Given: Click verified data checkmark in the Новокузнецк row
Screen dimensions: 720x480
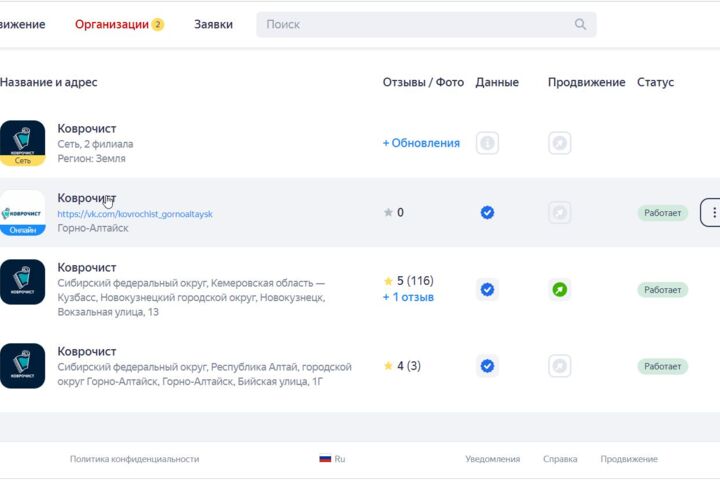Looking at the screenshot, I should (x=487, y=289).
